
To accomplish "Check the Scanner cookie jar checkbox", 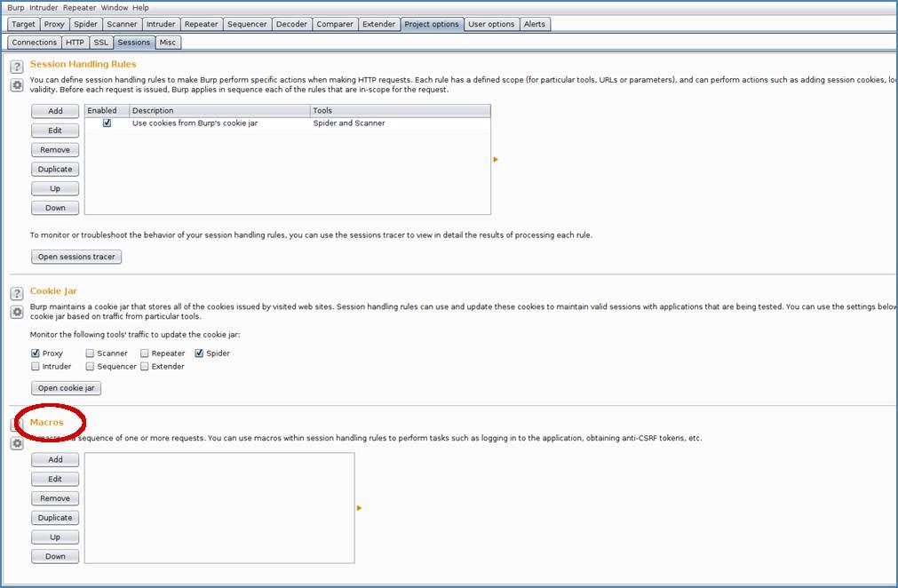I will click(90, 354).
